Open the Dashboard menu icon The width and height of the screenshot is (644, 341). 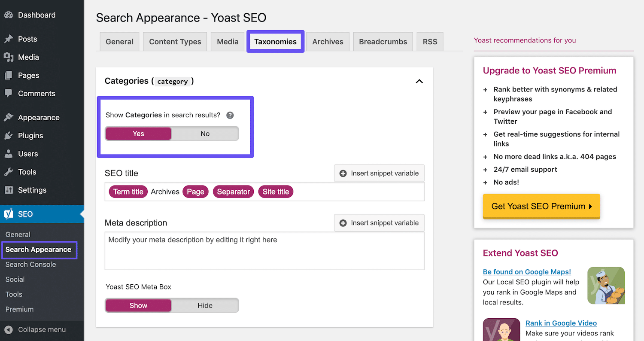pos(9,15)
